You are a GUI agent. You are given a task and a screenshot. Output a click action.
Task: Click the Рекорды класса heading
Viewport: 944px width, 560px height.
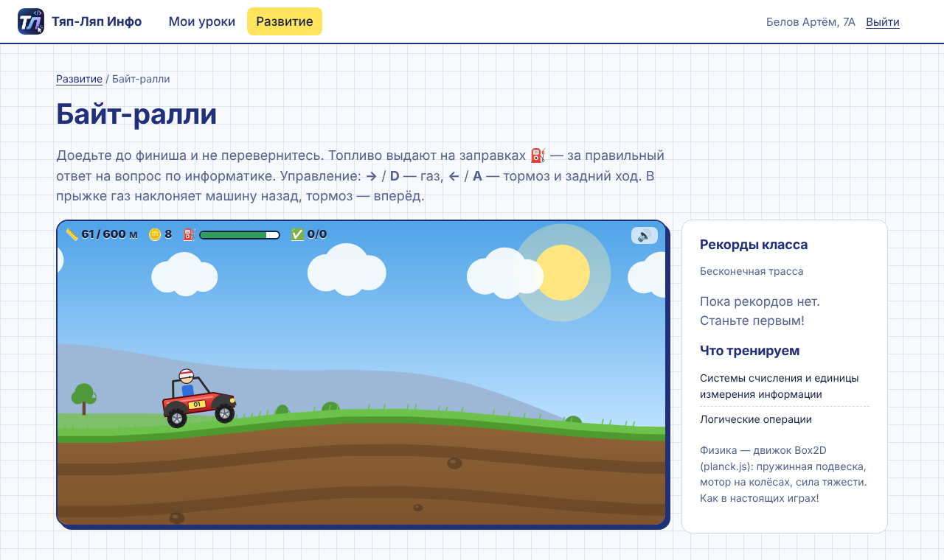point(754,245)
